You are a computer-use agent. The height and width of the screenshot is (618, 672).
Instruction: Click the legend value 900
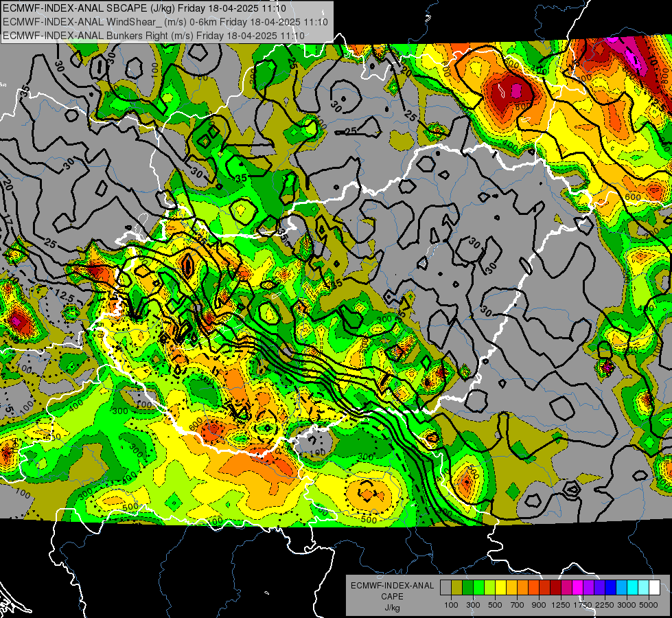pyautogui.click(x=539, y=605)
